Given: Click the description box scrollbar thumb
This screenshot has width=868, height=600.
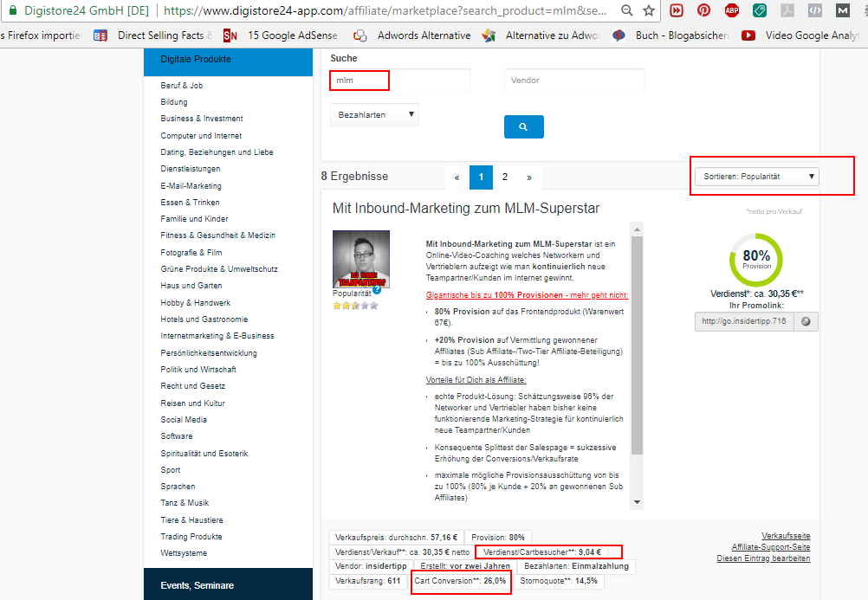Looking at the screenshot, I should 638,345.
